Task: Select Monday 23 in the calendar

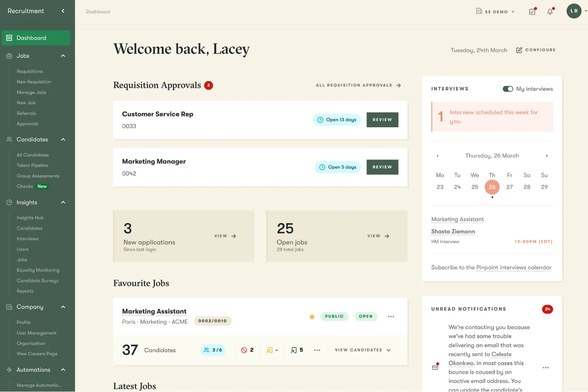Action: [x=440, y=187]
